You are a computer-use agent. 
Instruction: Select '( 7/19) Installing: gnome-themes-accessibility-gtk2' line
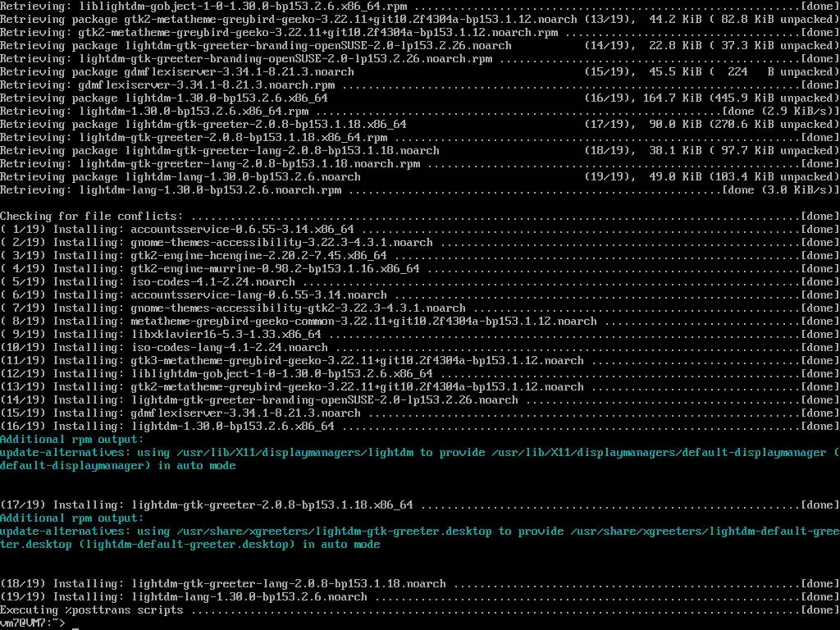420,308
